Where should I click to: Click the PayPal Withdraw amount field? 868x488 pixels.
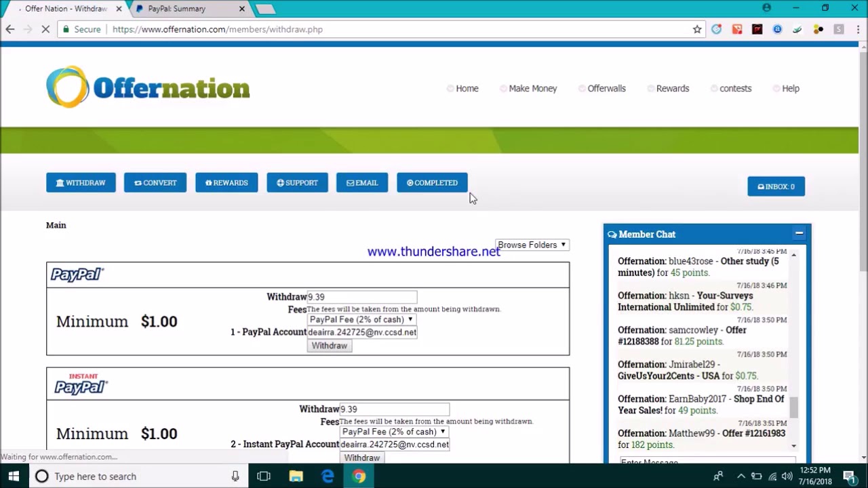362,297
